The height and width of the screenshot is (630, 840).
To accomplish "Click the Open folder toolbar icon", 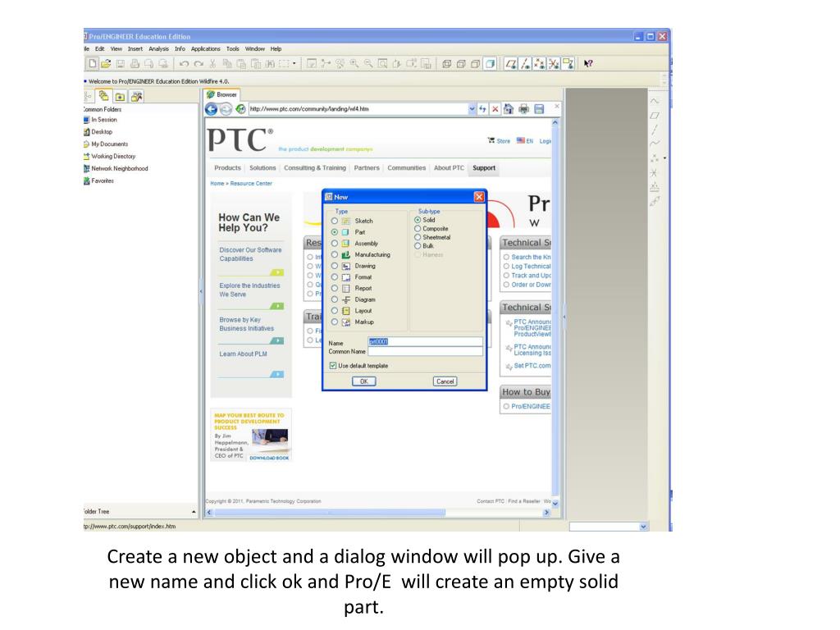I will pos(106,64).
